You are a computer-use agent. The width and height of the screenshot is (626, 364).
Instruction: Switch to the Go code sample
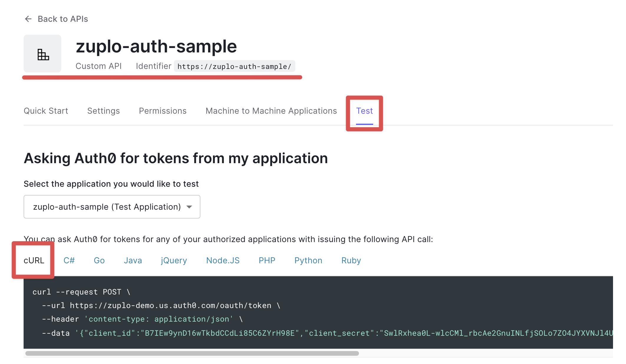pos(99,260)
